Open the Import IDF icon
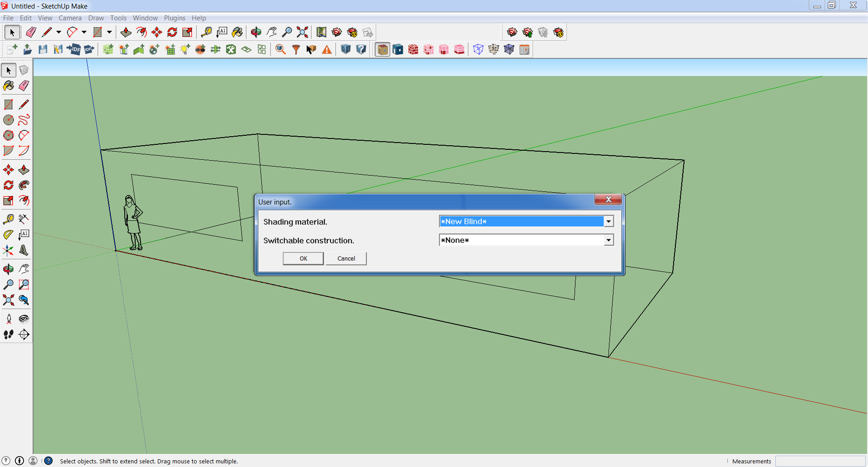The width and height of the screenshot is (868, 467). 74,49
